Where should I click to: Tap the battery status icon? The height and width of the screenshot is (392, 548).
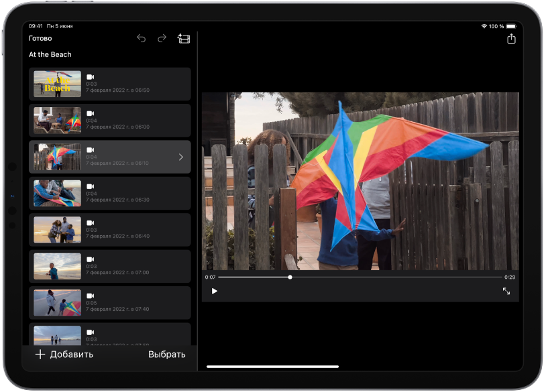[511, 26]
